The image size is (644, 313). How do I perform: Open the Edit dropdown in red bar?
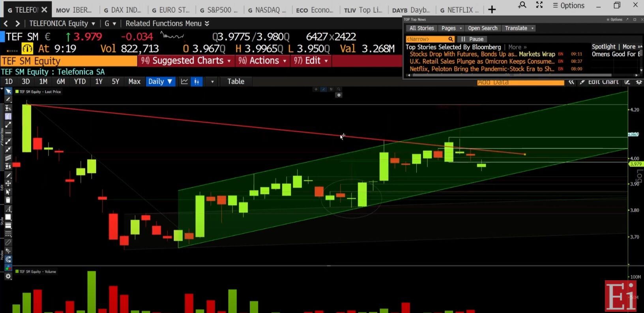(311, 61)
